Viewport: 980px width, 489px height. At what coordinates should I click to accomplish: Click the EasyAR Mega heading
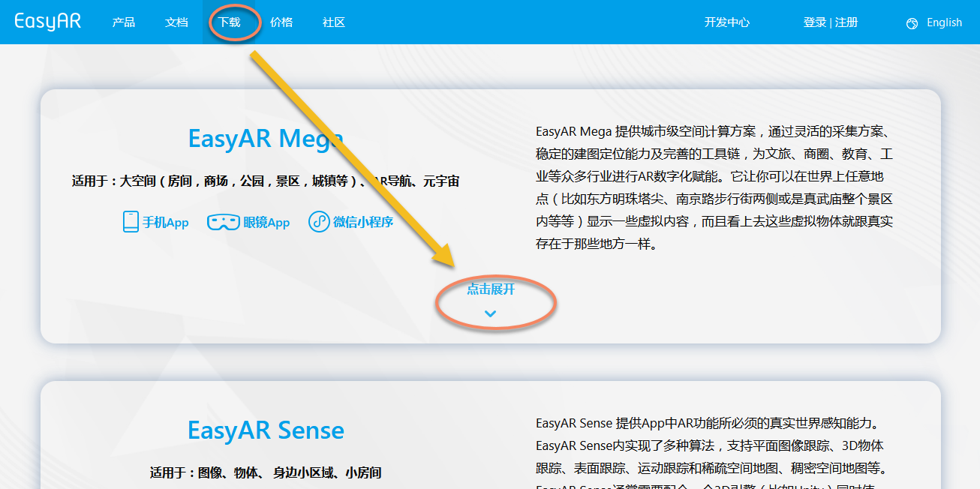266,139
